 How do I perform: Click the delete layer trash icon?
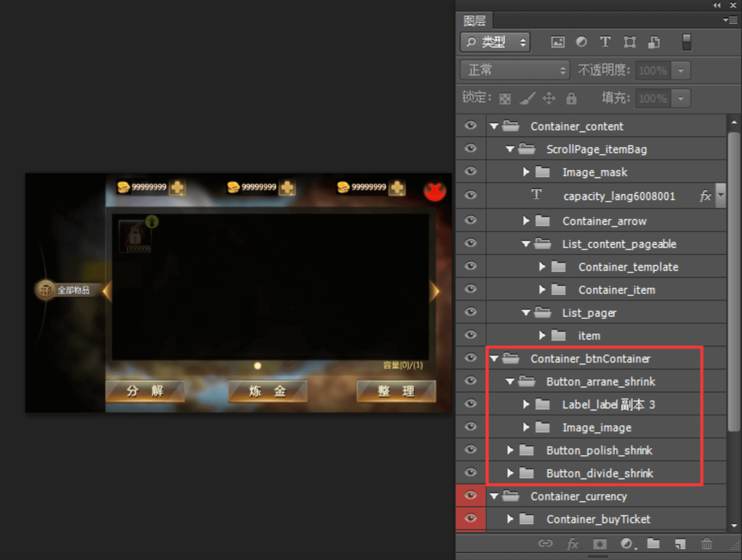(706, 544)
